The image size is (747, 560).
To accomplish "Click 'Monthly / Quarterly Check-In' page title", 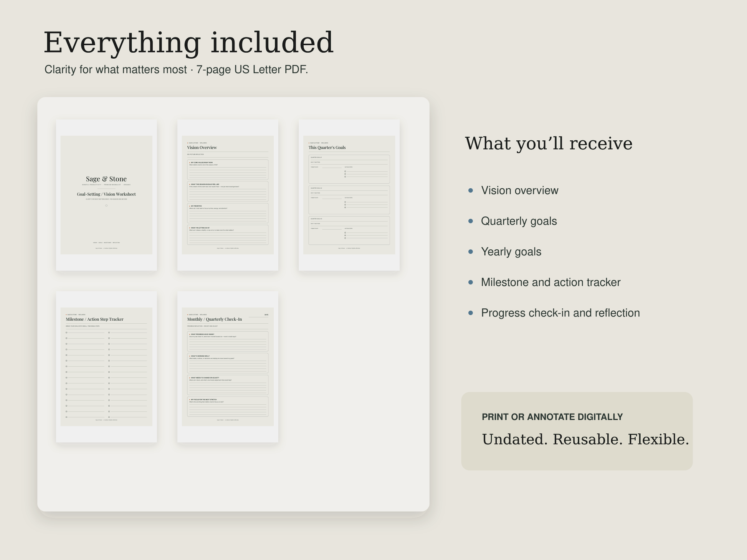I will [x=215, y=319].
